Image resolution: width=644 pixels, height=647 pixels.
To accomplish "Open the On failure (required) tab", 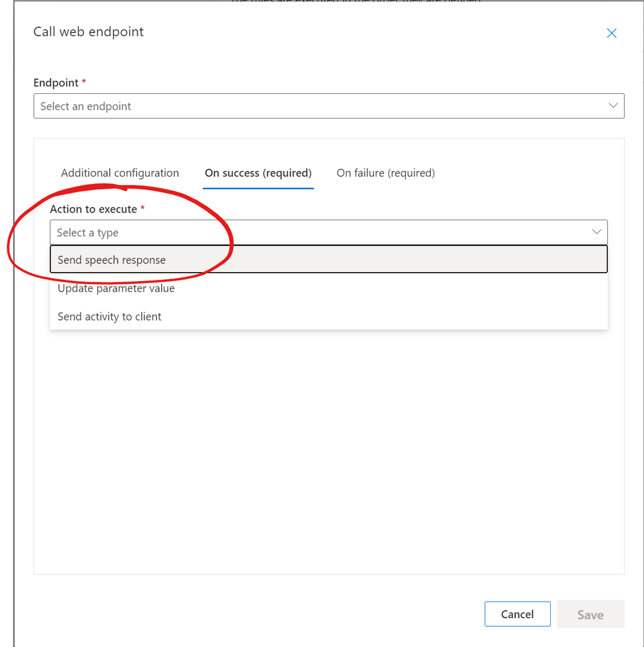I will pyautogui.click(x=386, y=173).
